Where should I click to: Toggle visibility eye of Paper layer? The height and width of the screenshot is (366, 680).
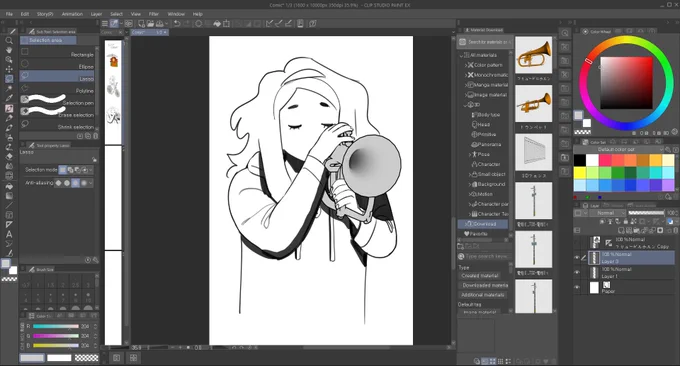577,287
